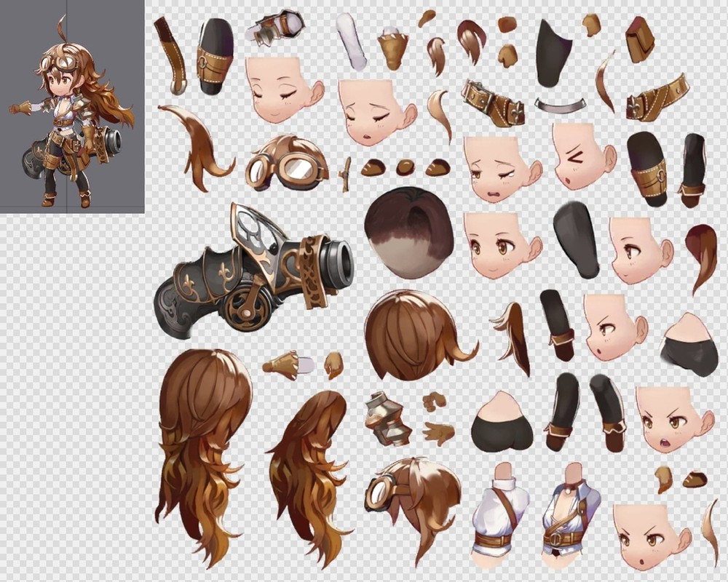Select the face with X-shaped squinting eyes
The width and height of the screenshot is (728, 582).
(x=582, y=156)
